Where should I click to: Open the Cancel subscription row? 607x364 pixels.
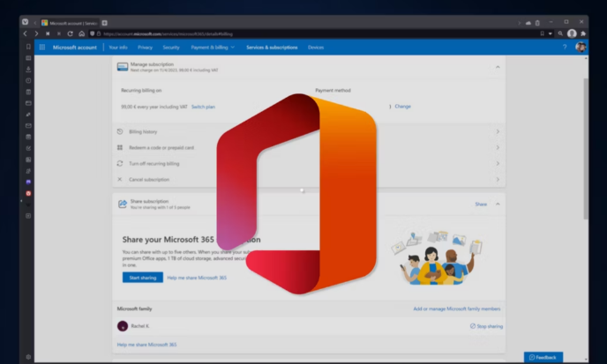coord(309,179)
